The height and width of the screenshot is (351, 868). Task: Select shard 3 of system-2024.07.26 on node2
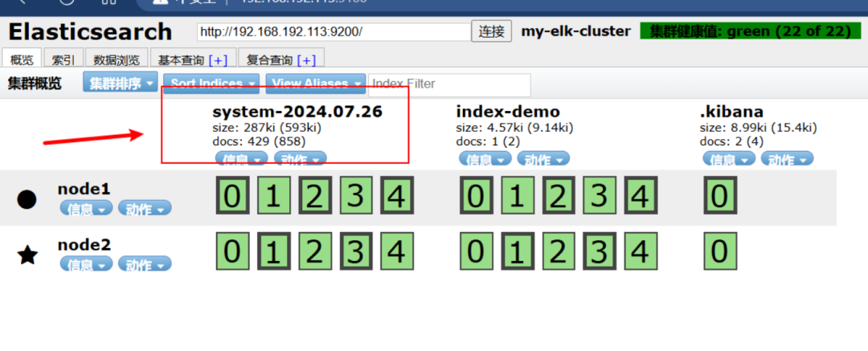[357, 251]
